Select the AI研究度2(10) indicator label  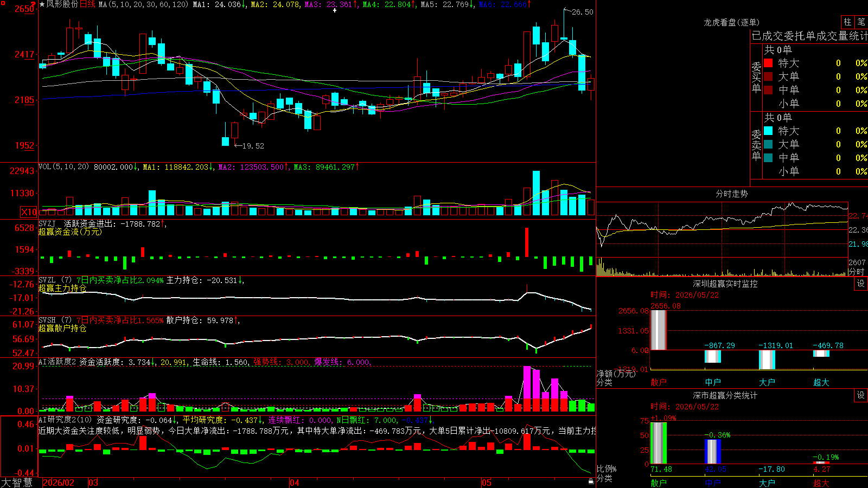(66, 420)
